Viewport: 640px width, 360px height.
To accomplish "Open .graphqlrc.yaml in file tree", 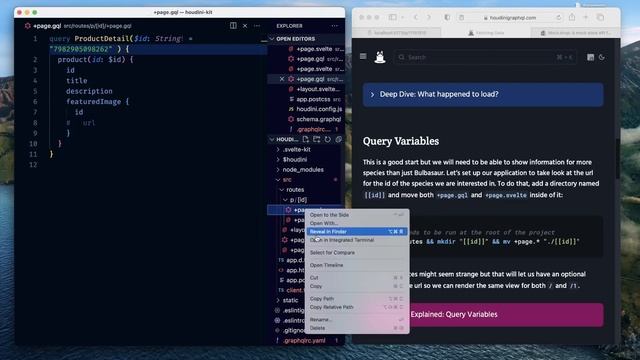I will pos(305,340).
